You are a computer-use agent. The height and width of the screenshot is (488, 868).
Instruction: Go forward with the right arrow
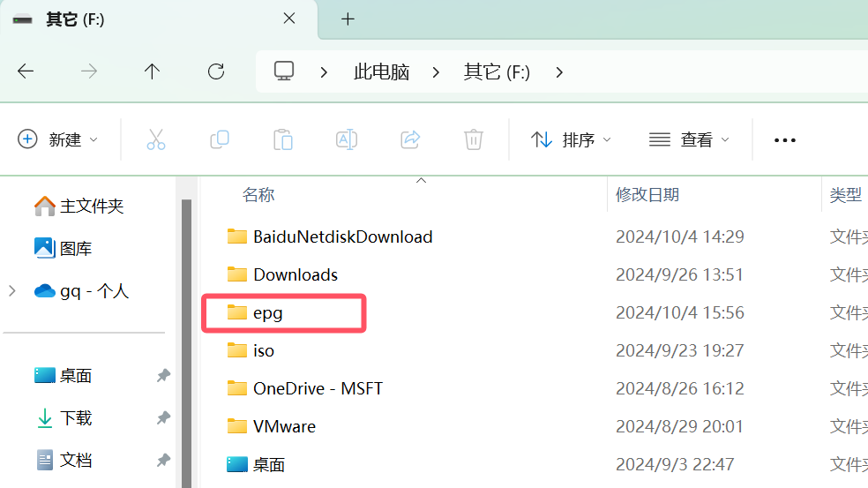point(88,71)
